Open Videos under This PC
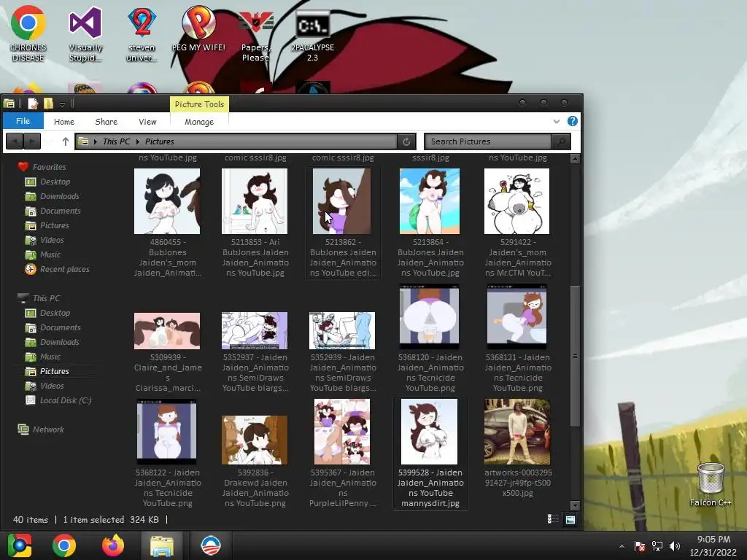Image resolution: width=747 pixels, height=560 pixels. 52,386
